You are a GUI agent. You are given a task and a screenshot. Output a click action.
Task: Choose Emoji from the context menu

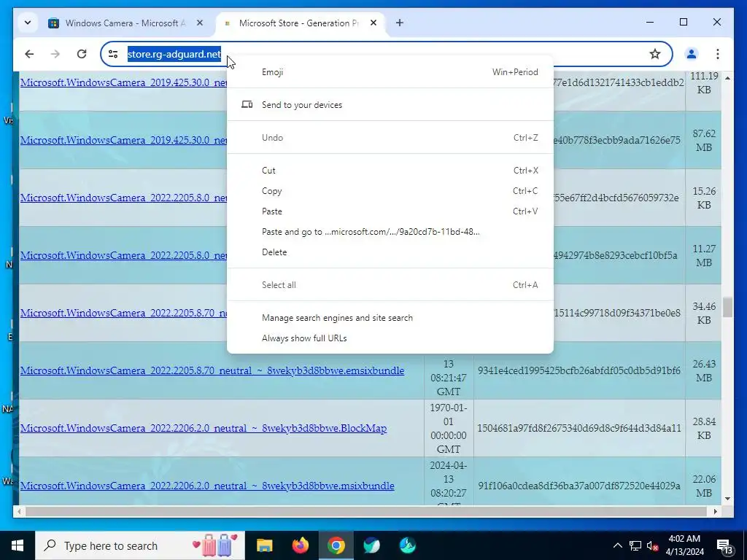390,72
